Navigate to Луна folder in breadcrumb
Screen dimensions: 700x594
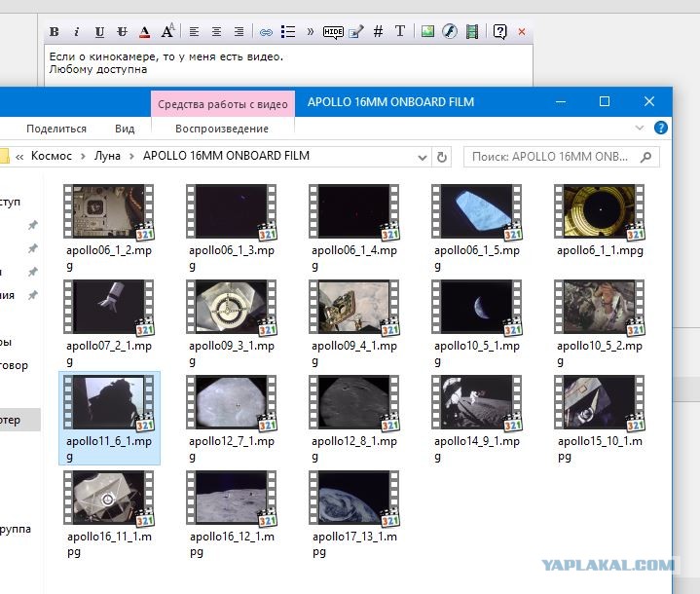click(107, 156)
